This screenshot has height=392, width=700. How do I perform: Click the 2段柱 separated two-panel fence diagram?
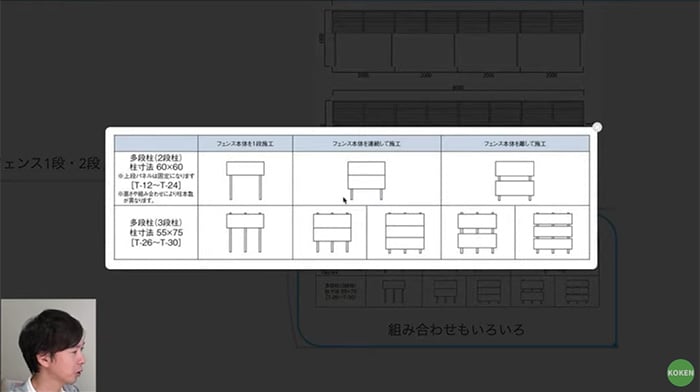[x=515, y=180]
